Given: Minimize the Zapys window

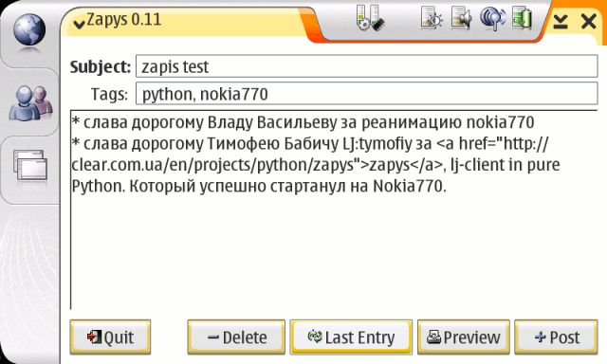Looking at the screenshot, I should click(561, 22).
